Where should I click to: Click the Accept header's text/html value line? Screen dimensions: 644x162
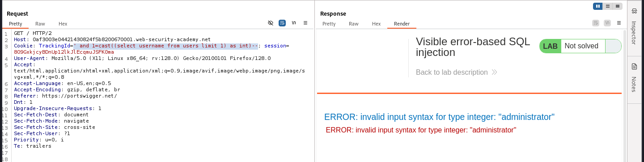(159, 71)
